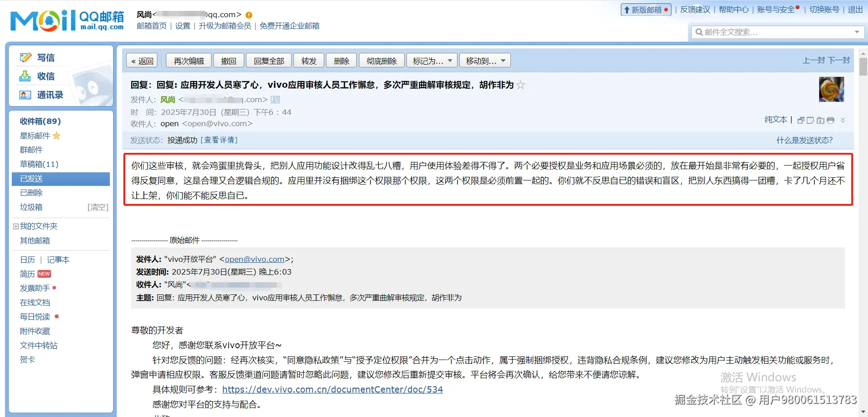This screenshot has width=868, height=417.
Task: Click 账号与安全 link
Action: 776,9
